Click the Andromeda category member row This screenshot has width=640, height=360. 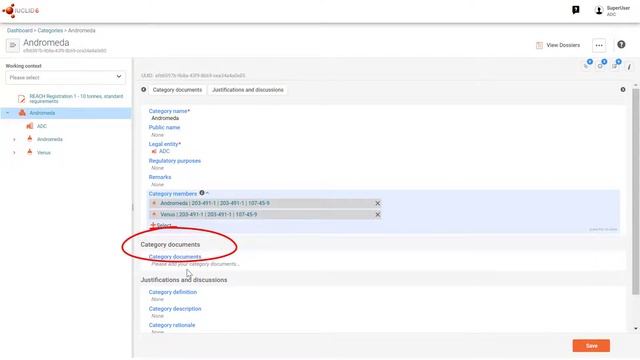tap(265, 203)
